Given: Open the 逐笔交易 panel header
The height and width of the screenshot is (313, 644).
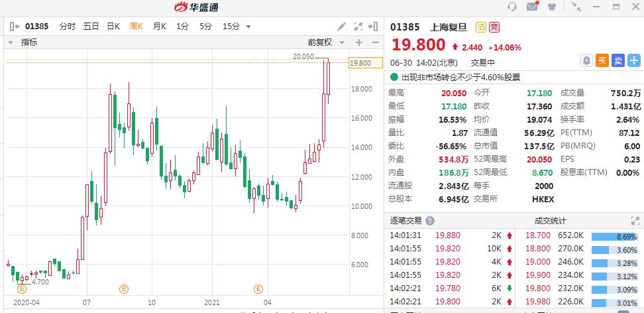Looking at the screenshot, I should [405, 221].
